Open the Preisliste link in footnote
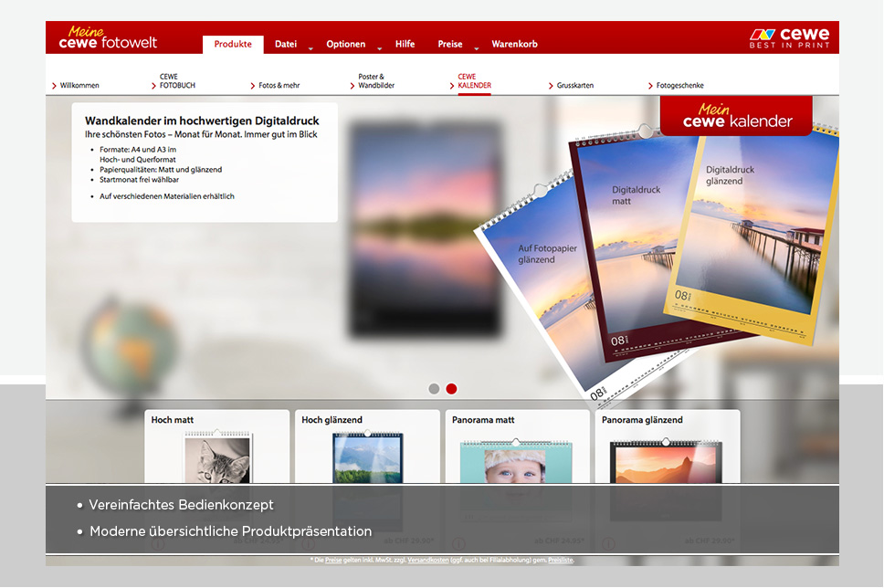Screen dimensions: 884x588 (561, 560)
